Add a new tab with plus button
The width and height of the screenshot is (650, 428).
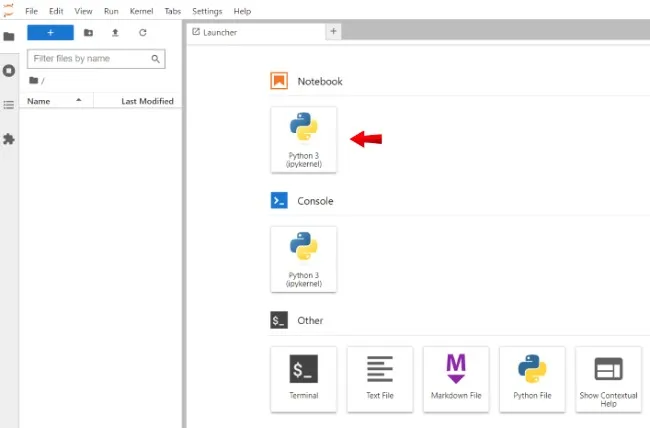(333, 32)
